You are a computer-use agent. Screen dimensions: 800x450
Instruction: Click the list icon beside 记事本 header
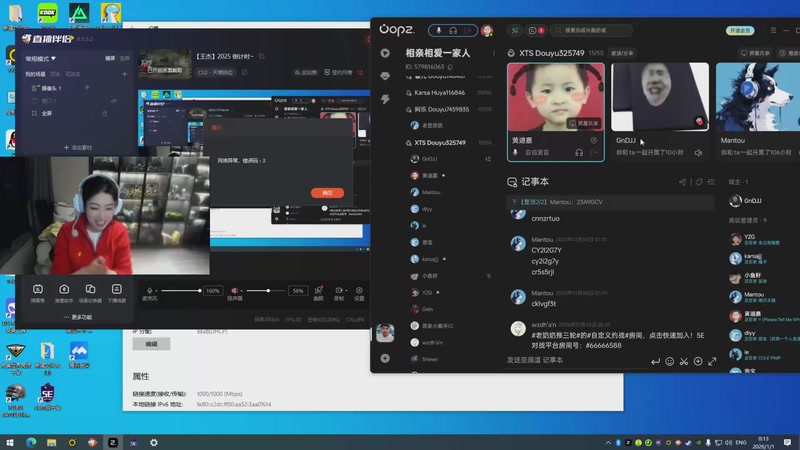click(x=711, y=182)
